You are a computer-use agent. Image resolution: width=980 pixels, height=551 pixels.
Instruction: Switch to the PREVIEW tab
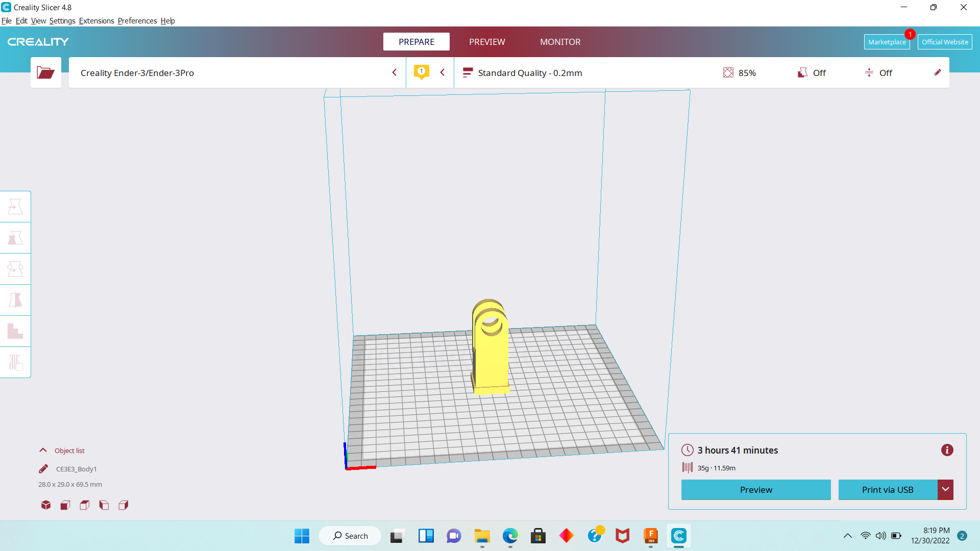[x=487, y=42]
